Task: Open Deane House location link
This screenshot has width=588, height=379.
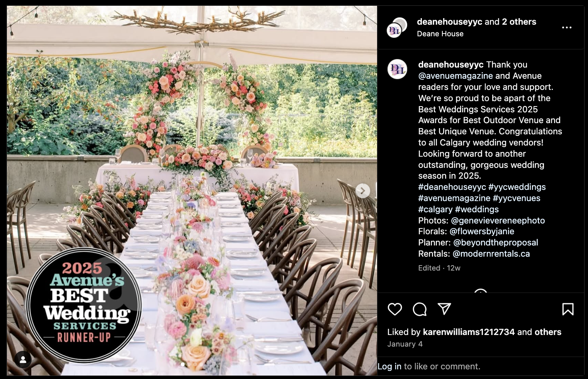Action: tap(440, 34)
